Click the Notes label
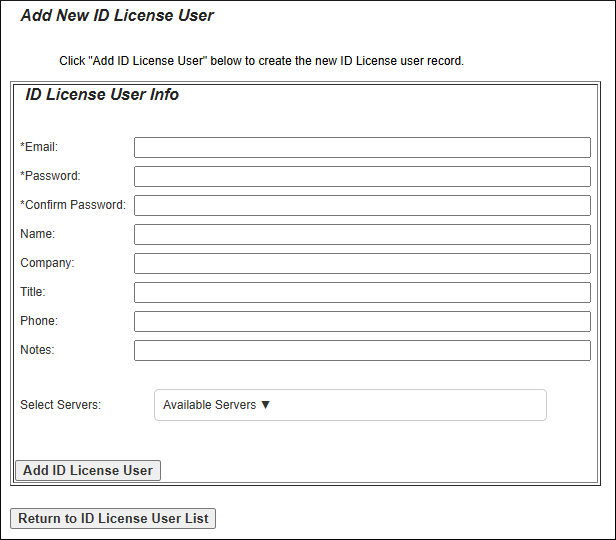The image size is (616, 540). 37,350
